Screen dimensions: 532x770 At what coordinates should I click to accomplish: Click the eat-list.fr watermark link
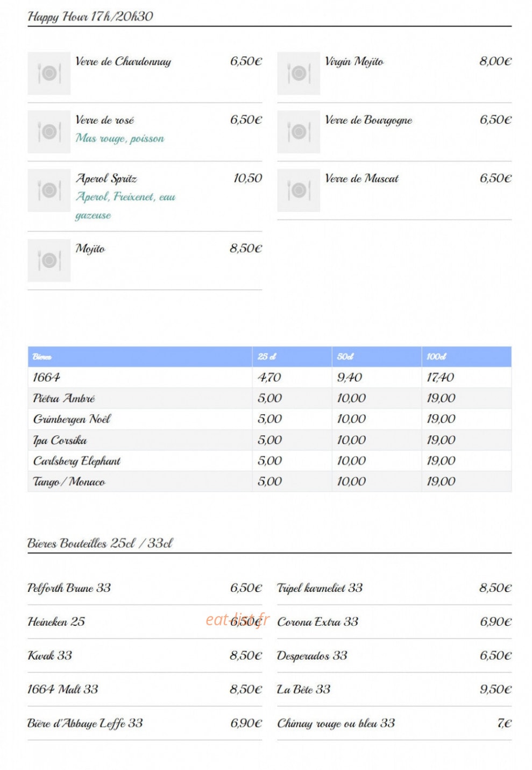point(237,620)
